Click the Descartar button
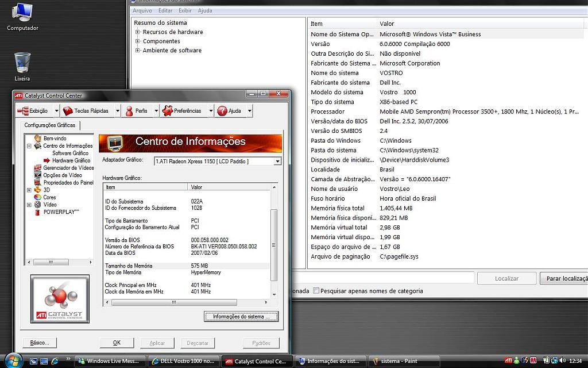Screen dimensions: 588x368 [198, 343]
